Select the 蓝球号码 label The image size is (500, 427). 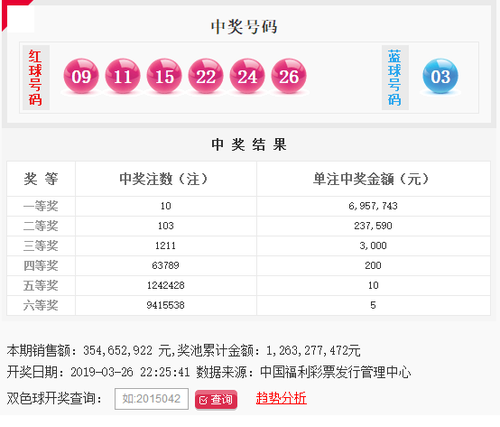pos(395,78)
